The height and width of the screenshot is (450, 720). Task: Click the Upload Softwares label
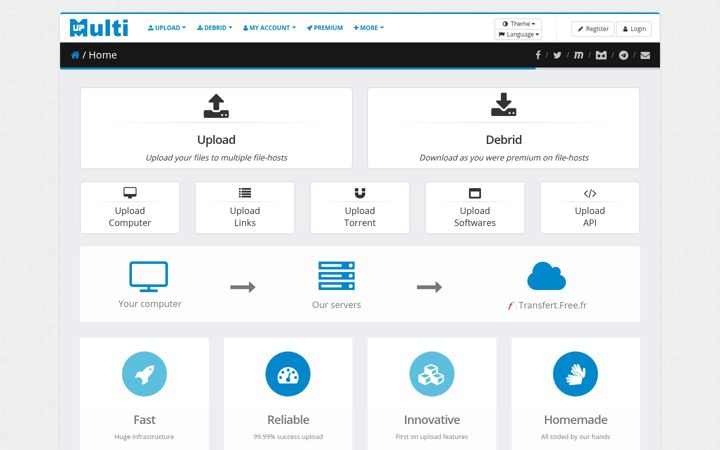[475, 217]
